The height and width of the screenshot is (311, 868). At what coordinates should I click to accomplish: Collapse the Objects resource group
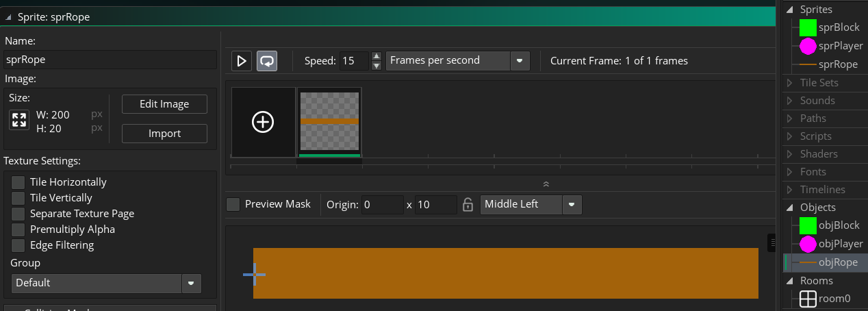789,208
